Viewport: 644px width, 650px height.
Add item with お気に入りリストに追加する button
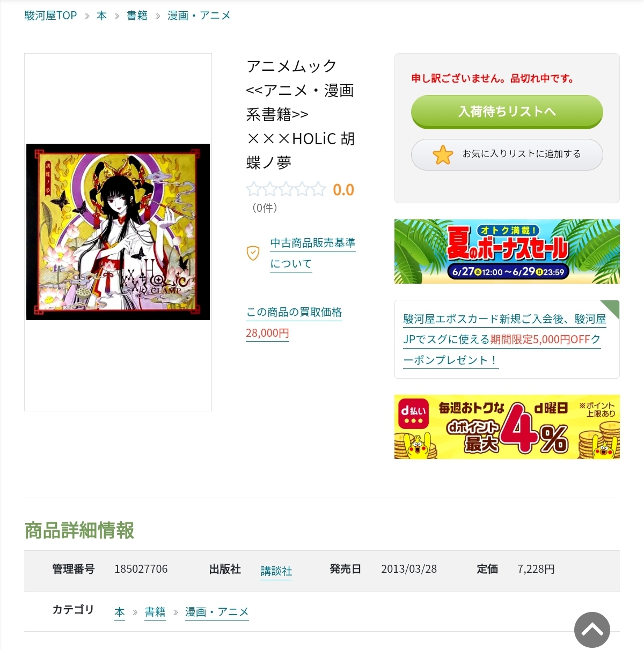click(507, 154)
